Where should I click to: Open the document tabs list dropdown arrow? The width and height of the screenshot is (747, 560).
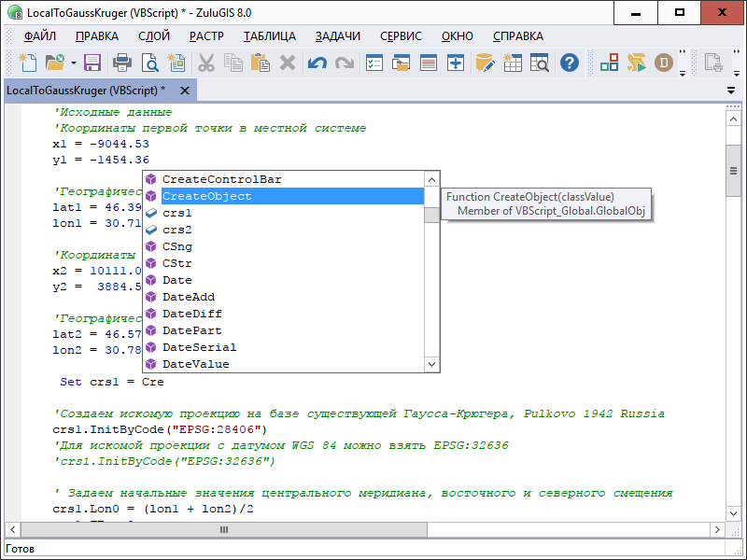(x=731, y=91)
